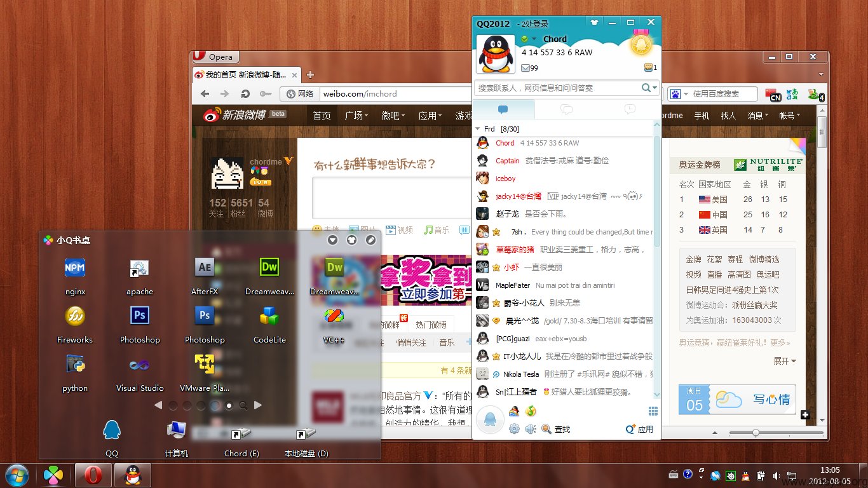This screenshot has width=868, height=488.
Task: Open QQ online status dropdown arrow
Action: 534,39
